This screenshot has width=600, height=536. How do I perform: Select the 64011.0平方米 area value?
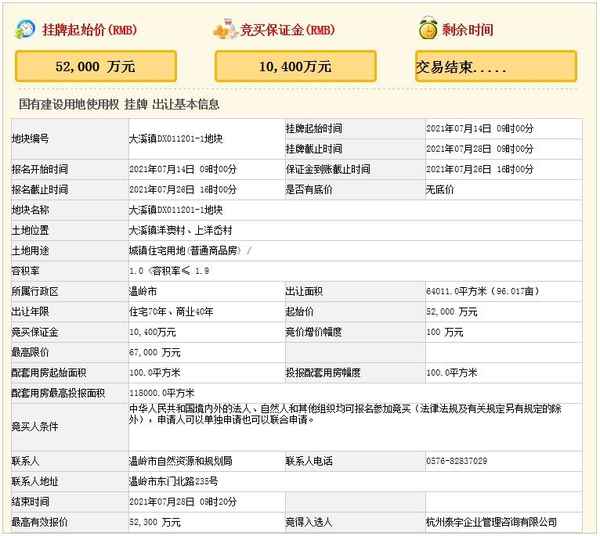pos(456,291)
